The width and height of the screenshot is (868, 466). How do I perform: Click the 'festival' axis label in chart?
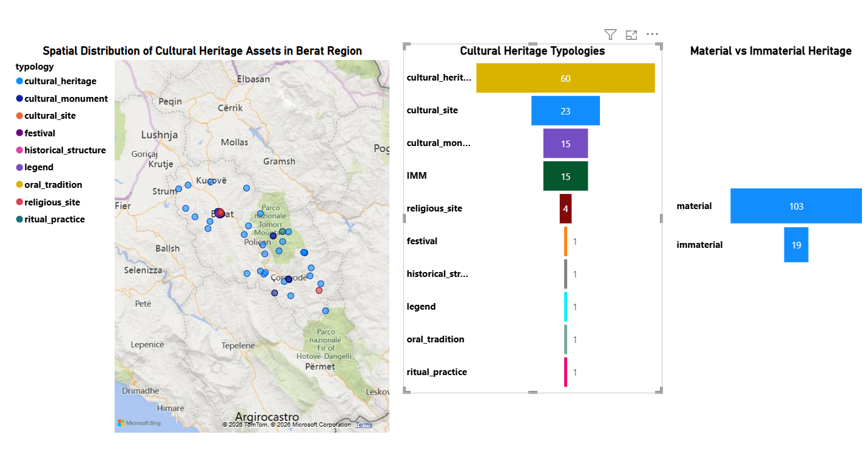(422, 242)
